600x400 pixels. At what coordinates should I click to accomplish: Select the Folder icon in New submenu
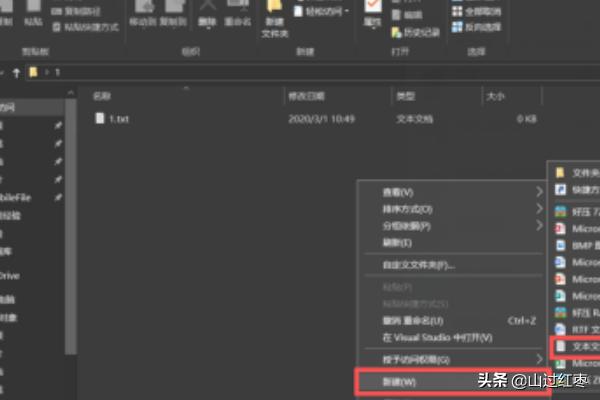(x=560, y=172)
